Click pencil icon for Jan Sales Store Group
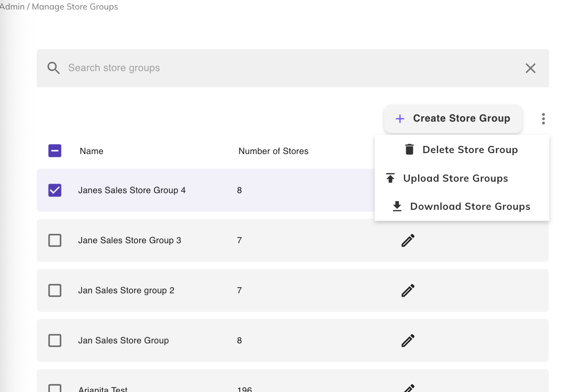The image size is (574, 392). point(408,340)
